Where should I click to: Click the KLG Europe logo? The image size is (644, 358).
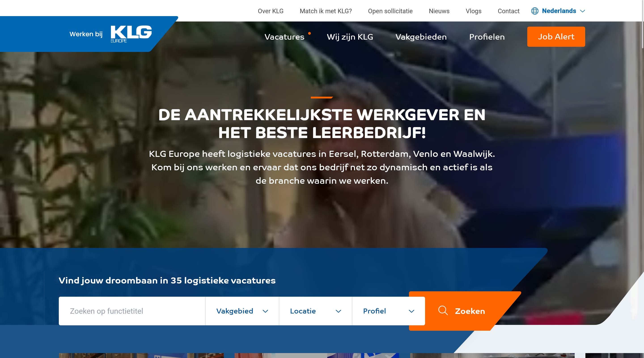click(x=131, y=34)
